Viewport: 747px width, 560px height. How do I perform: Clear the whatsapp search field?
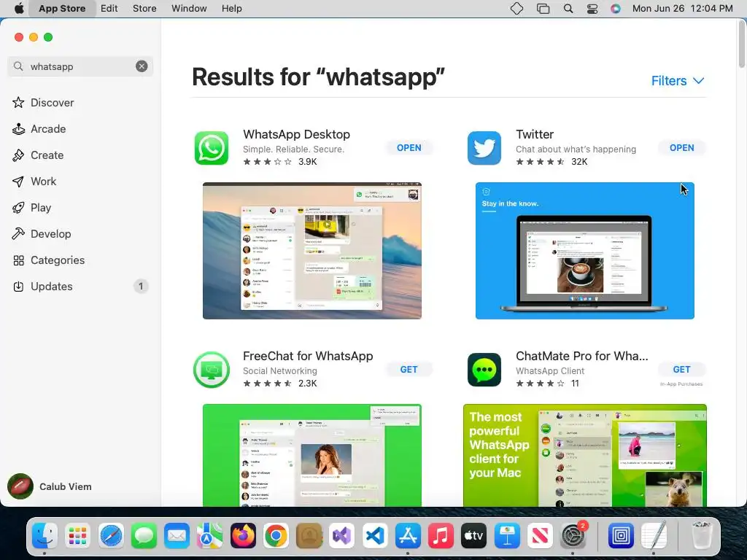click(142, 66)
